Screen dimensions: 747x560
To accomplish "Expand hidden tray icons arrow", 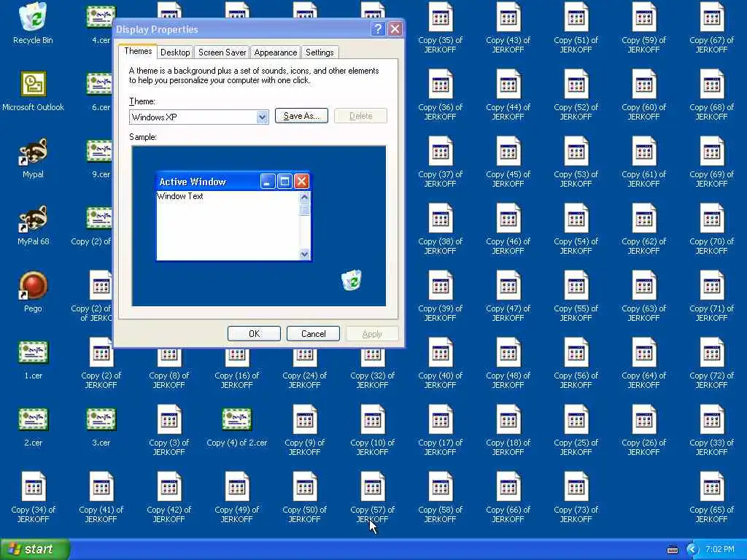I will coord(692,550).
